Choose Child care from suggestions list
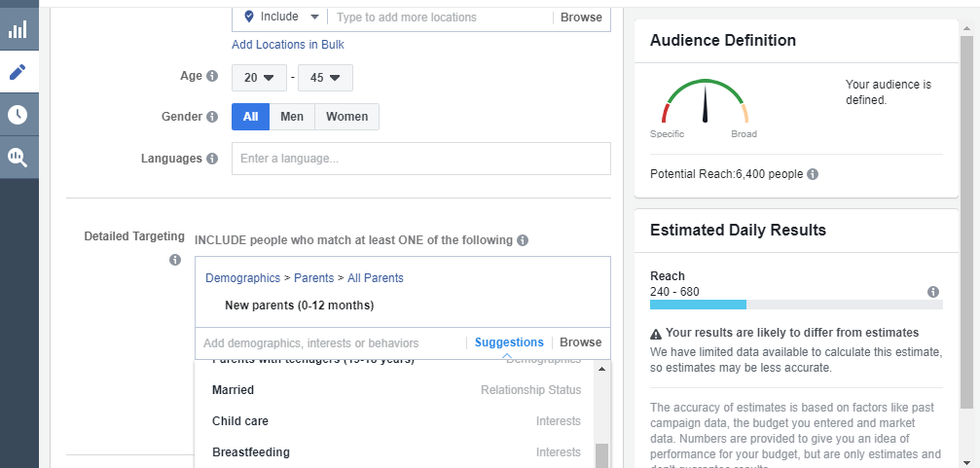 click(x=240, y=421)
